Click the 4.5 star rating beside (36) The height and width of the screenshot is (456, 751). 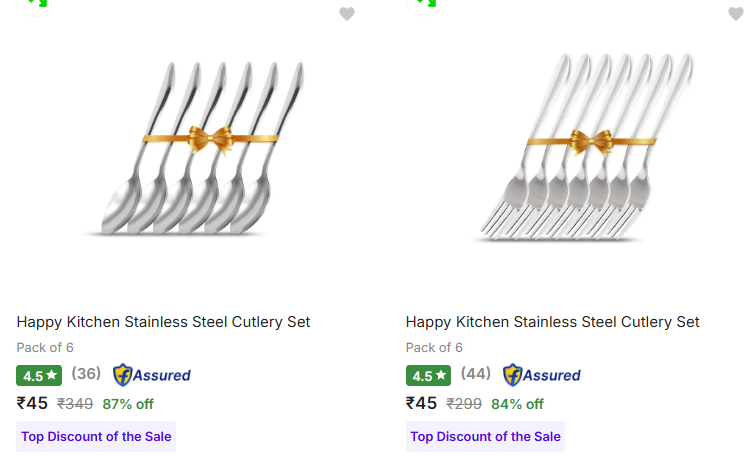(x=39, y=376)
